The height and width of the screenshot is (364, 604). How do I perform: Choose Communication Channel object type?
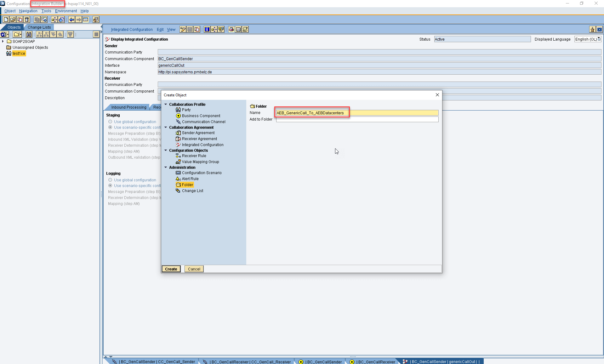click(x=203, y=122)
